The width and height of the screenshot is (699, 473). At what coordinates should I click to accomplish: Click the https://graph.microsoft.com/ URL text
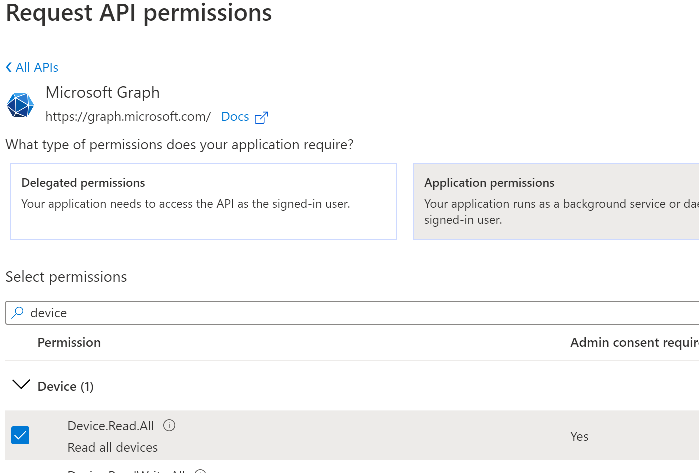point(128,117)
